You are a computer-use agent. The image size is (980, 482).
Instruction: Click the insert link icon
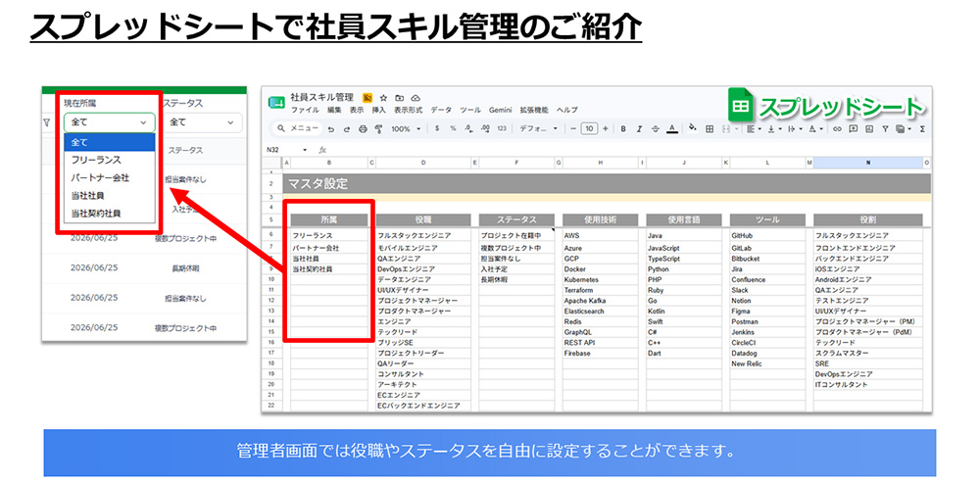point(837,128)
